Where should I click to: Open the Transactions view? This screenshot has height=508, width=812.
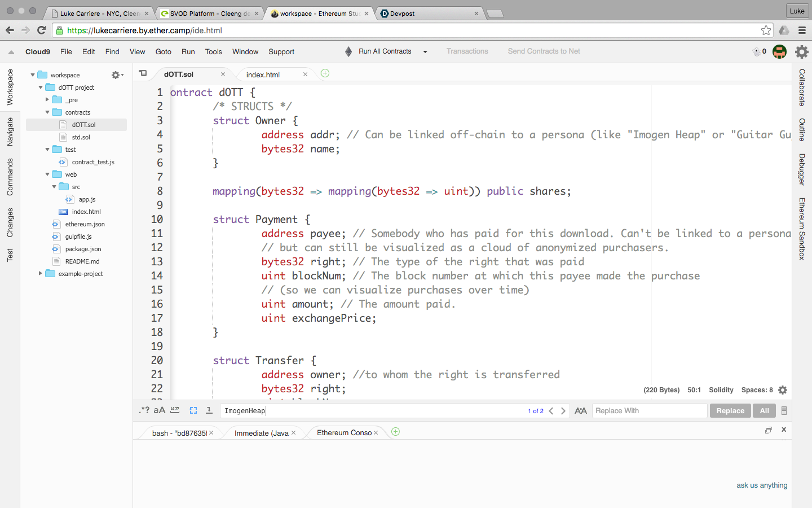click(467, 51)
